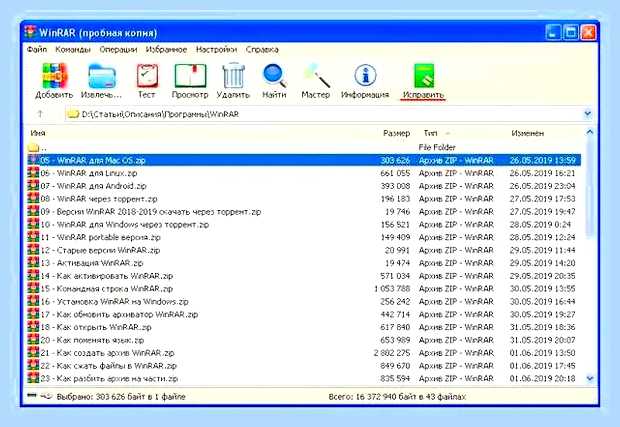620x427 pixels.
Task: Click archive icon of 15 - Командная строка WinRAR.zip
Action: pos(33,289)
